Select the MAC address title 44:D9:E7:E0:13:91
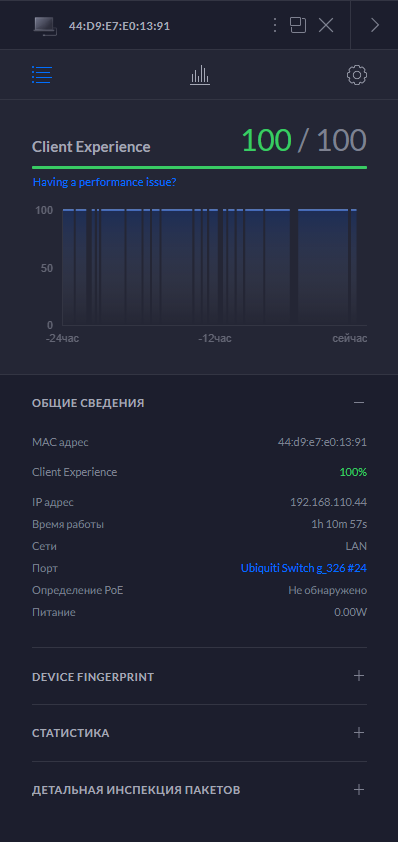This screenshot has height=842, width=398. pyautogui.click(x=119, y=26)
